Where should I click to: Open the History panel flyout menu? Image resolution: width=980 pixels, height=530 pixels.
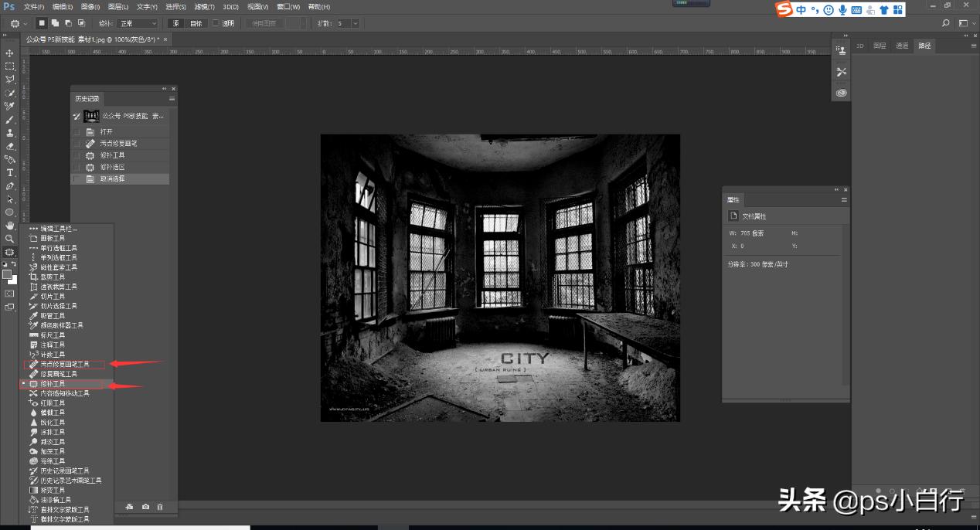[172, 99]
